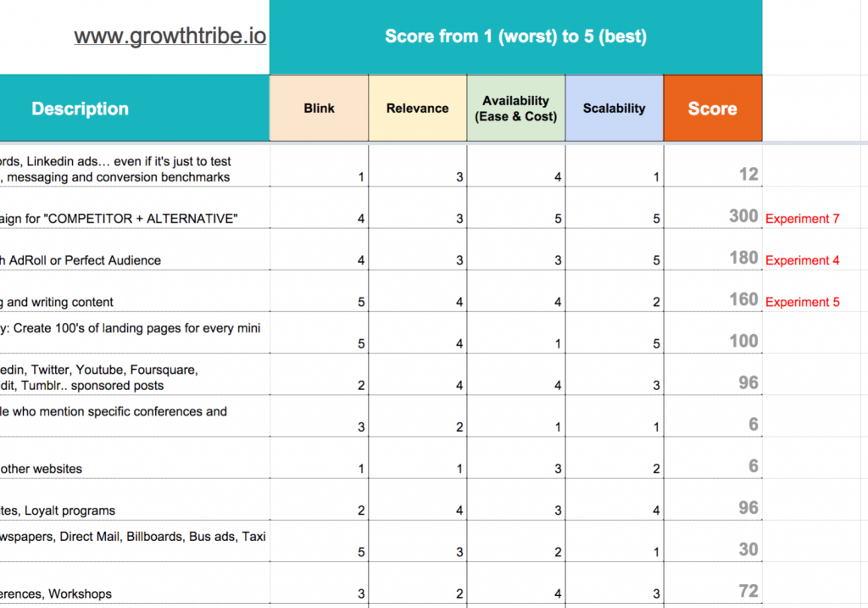The height and width of the screenshot is (608, 868).
Task: Click Relevance value in sponsored posts row
Action: click(x=417, y=374)
